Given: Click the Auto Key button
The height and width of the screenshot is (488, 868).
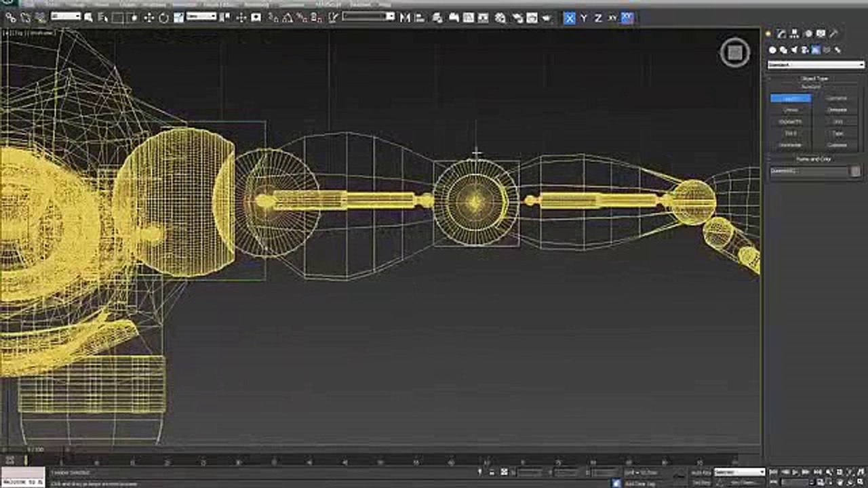Looking at the screenshot, I should click(703, 472).
